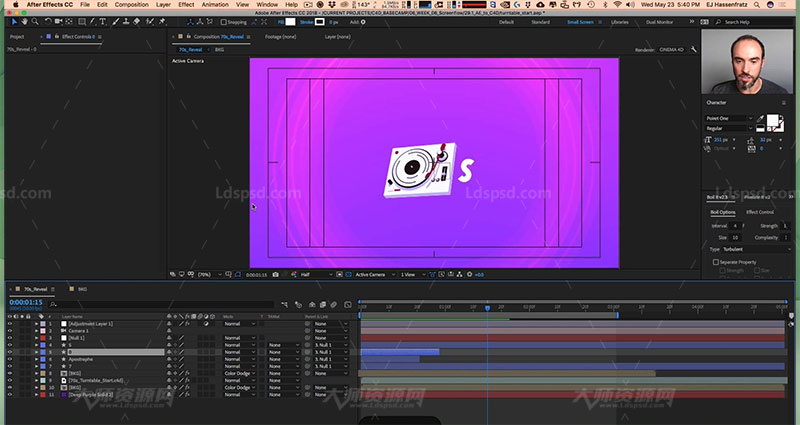Select the Roto Brush tool

pyautogui.click(x=150, y=21)
